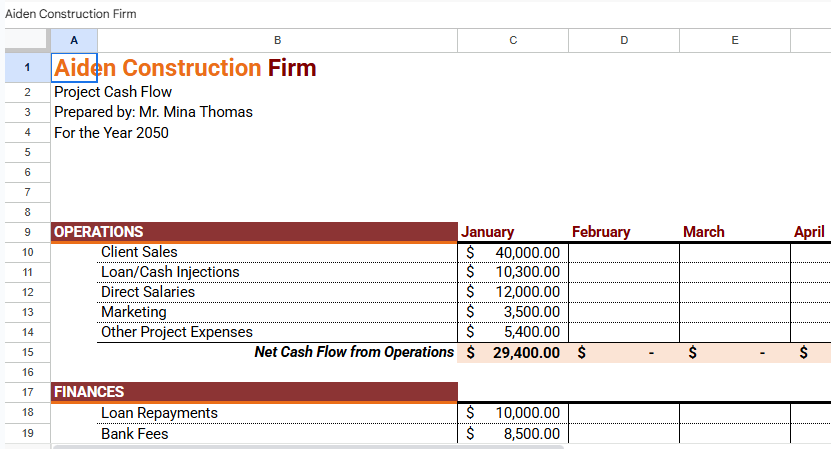
Task: Click the select-all corner box of the sheet
Action: (26, 40)
